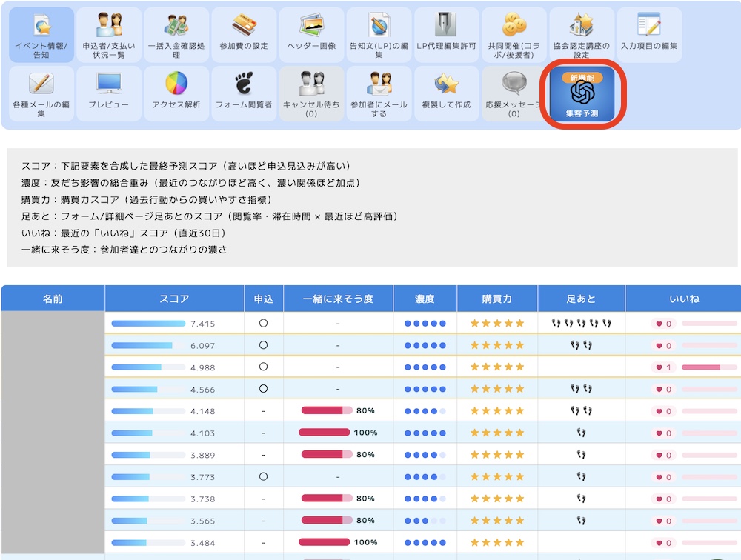Open 申込者/支払い状況一覧 list

click(x=109, y=35)
